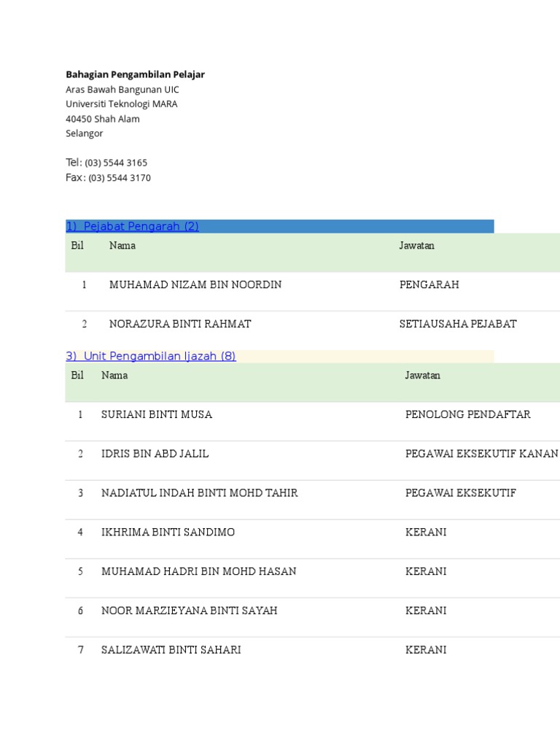
Task: Click the text 'Selangor'
Action: coord(85,133)
